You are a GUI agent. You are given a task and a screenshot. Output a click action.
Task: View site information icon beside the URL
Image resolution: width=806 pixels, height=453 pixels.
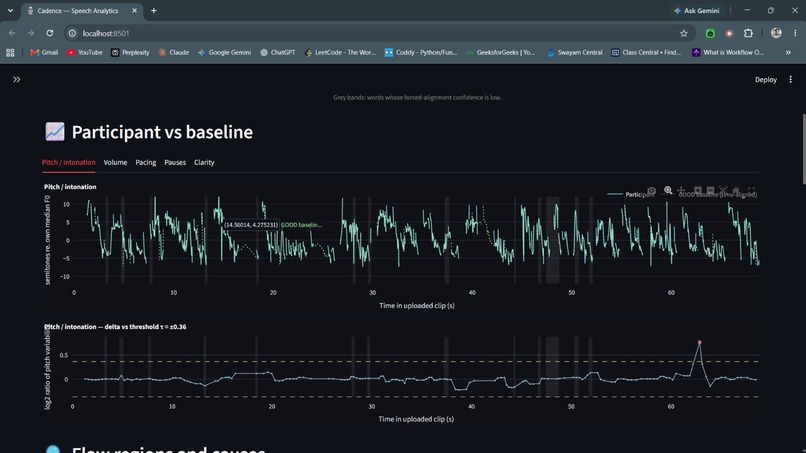tap(72, 33)
